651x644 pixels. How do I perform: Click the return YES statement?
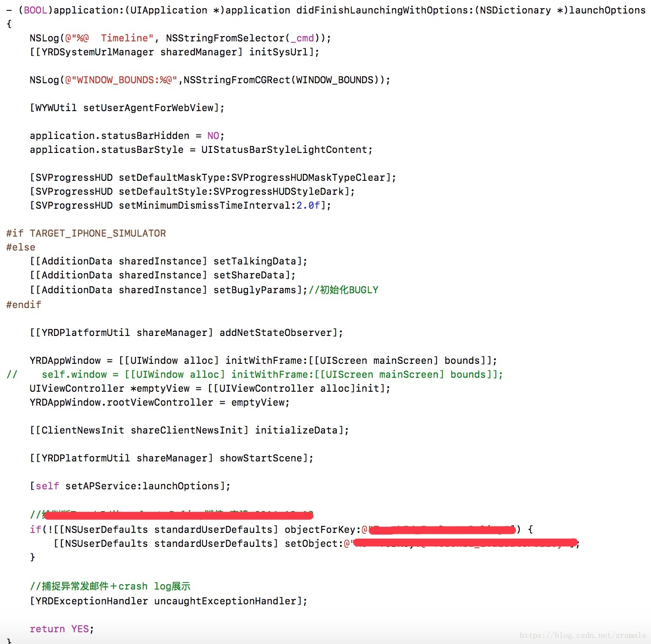point(62,629)
